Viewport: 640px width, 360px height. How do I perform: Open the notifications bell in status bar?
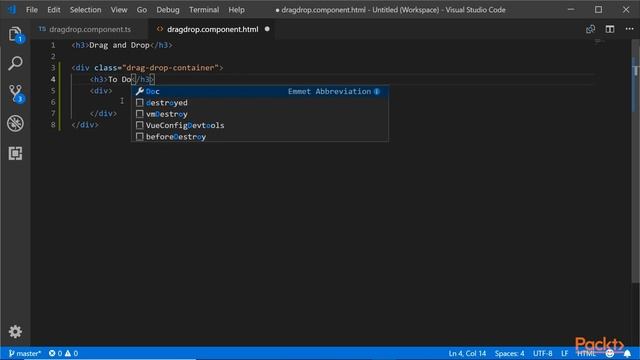tap(627, 353)
